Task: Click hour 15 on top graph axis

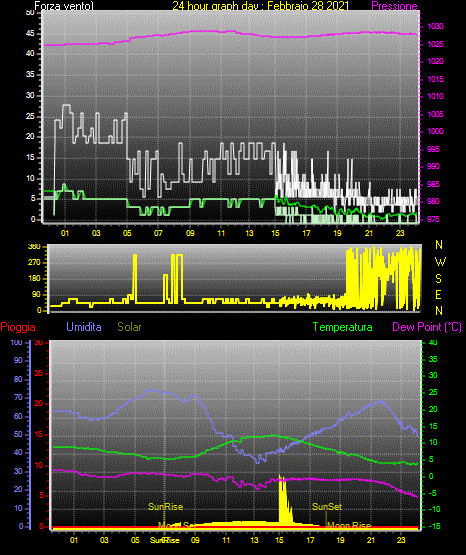Action: coord(275,233)
